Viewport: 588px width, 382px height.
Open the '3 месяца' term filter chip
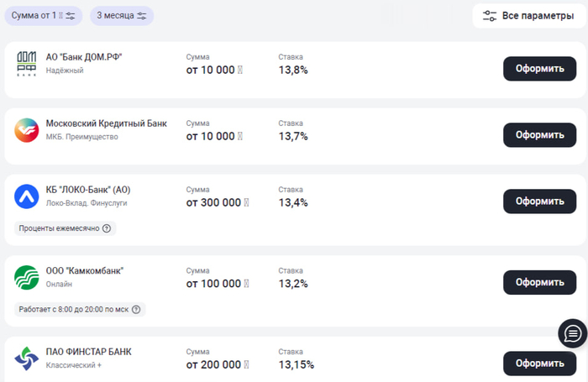pyautogui.click(x=122, y=16)
